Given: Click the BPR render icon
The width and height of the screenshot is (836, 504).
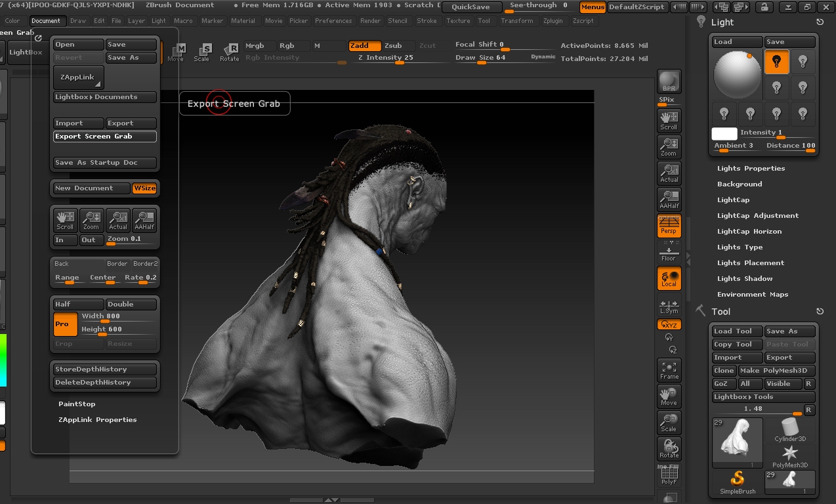Looking at the screenshot, I should 669,81.
